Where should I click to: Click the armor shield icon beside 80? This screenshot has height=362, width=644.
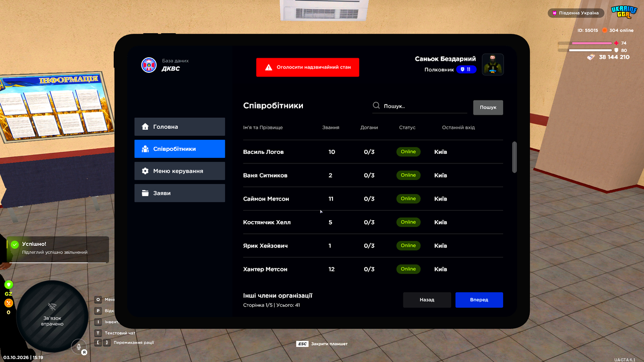coord(616,50)
